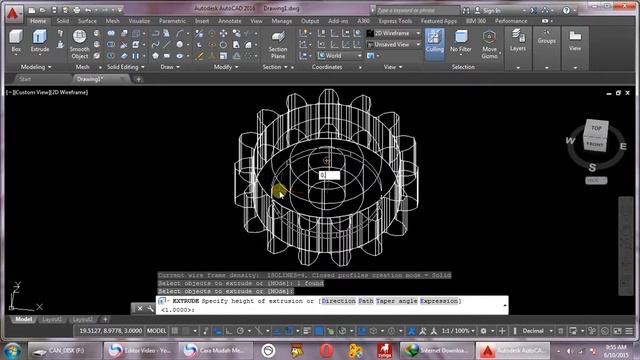The image size is (640, 360).
Task: Choose the Path option in command line
Action: pyautogui.click(x=366, y=301)
